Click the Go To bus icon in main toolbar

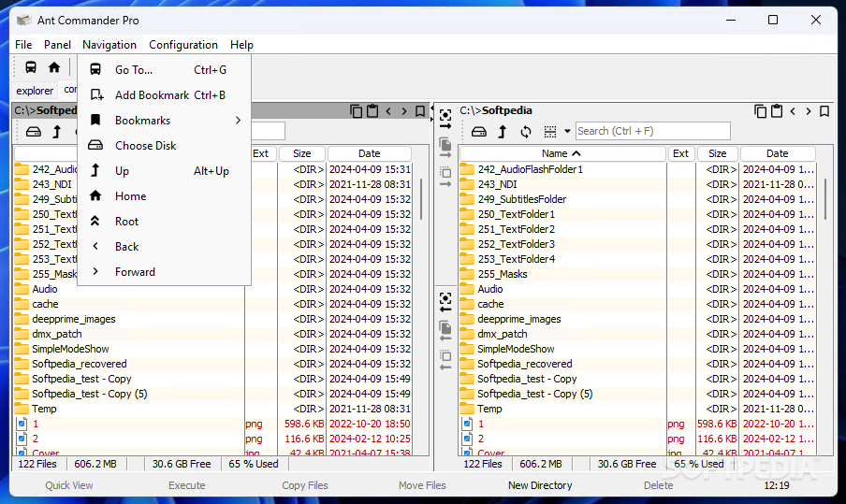31,67
